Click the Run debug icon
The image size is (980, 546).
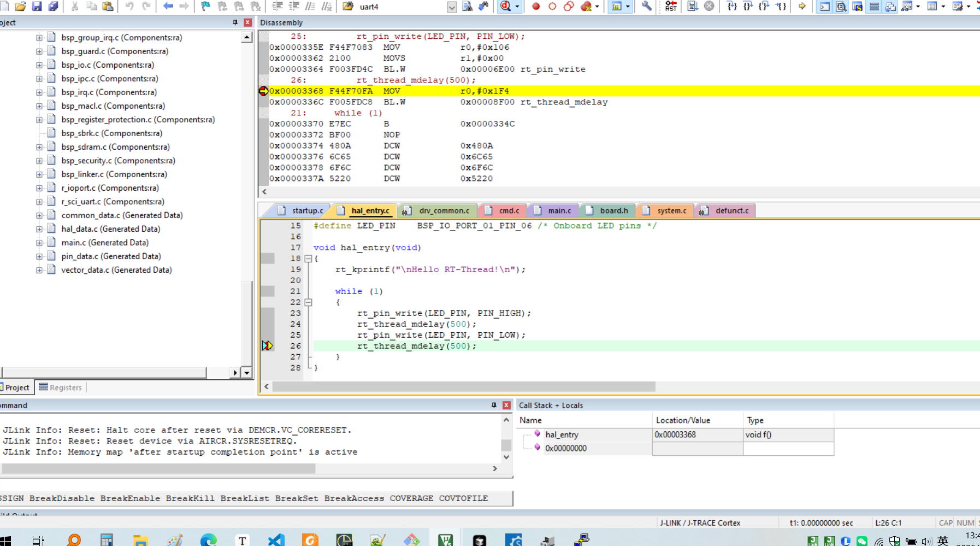[x=692, y=7]
